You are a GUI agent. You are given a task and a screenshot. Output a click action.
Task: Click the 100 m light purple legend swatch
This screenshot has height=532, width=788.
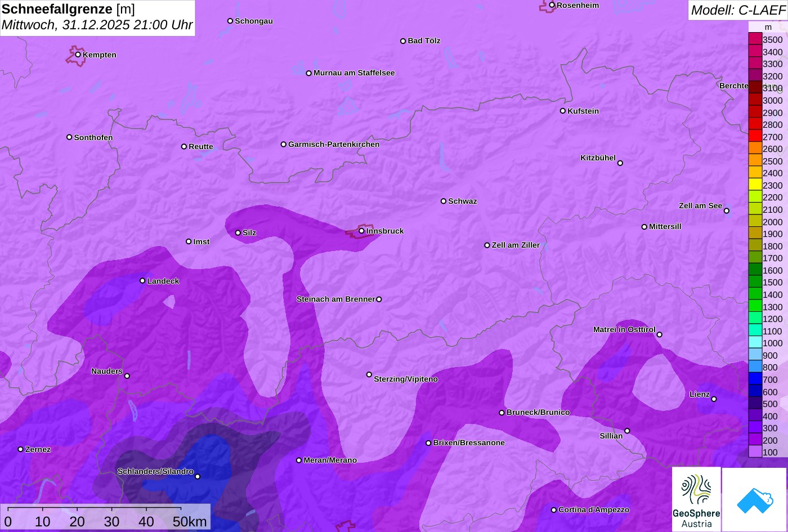pyautogui.click(x=755, y=452)
